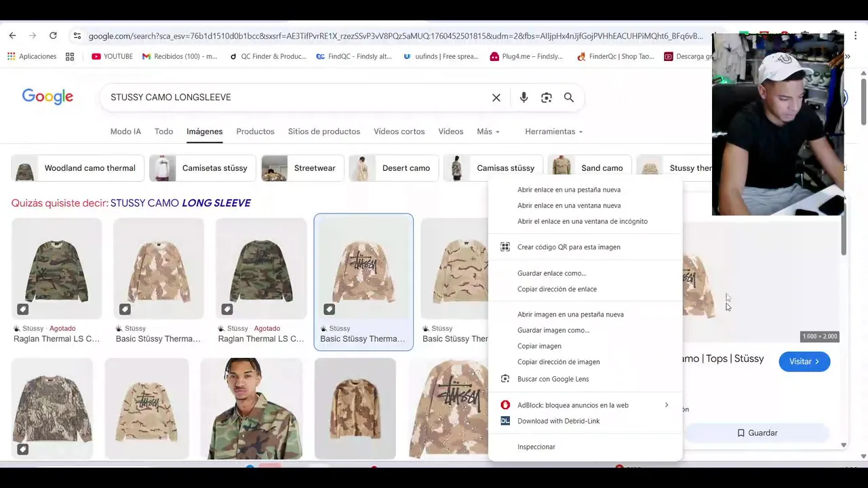Viewport: 868px width, 488px height.
Task: Open QC Finder & Produc... bookmark
Action: tap(268, 56)
